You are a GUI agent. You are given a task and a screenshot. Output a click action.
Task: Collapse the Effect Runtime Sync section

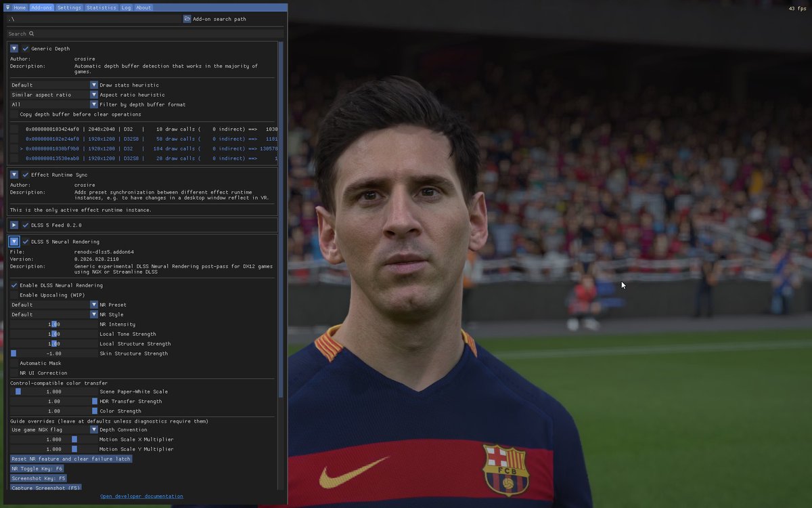click(x=14, y=175)
